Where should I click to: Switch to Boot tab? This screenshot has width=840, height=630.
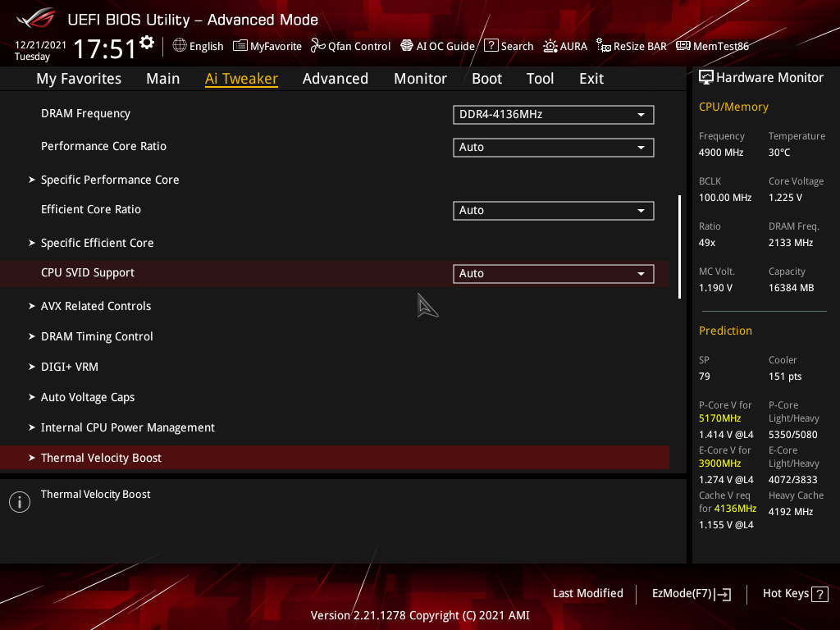[x=487, y=79]
